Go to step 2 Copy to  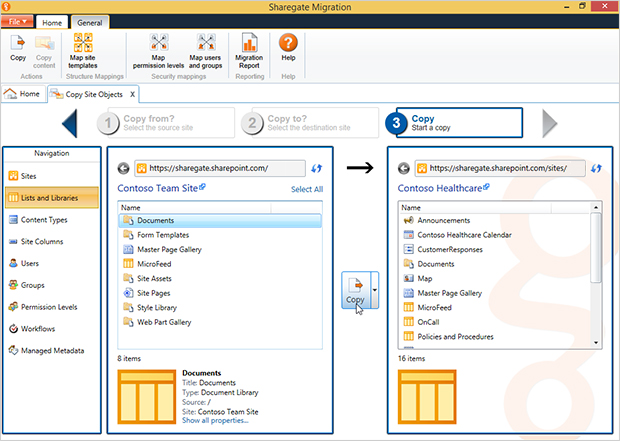pyautogui.click(x=310, y=123)
